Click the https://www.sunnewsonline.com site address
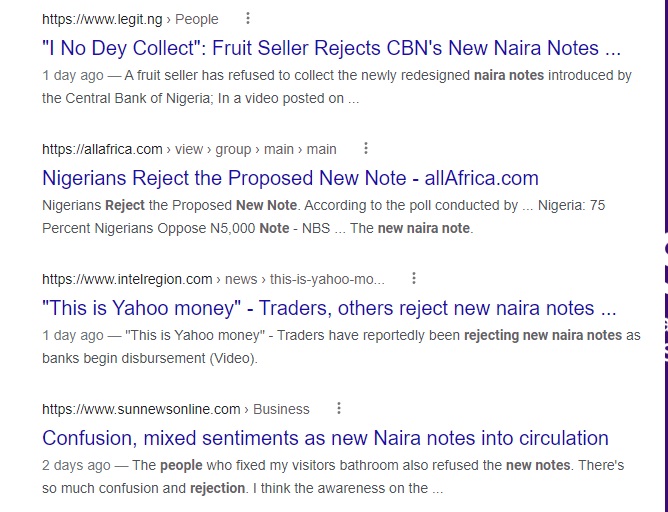This screenshot has width=668, height=512. (141, 409)
